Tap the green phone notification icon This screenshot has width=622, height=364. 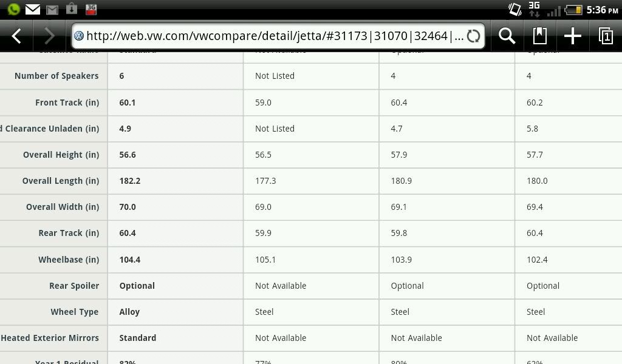pos(13,9)
